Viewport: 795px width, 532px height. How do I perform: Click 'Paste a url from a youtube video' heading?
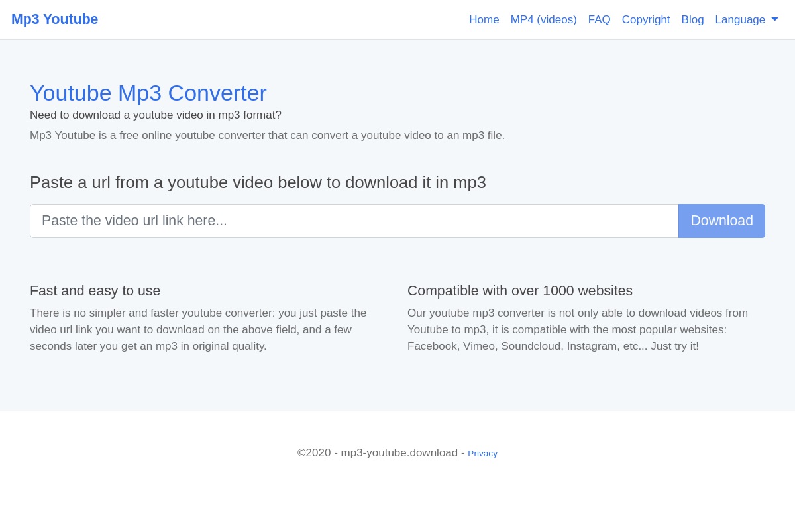pyautogui.click(x=258, y=182)
